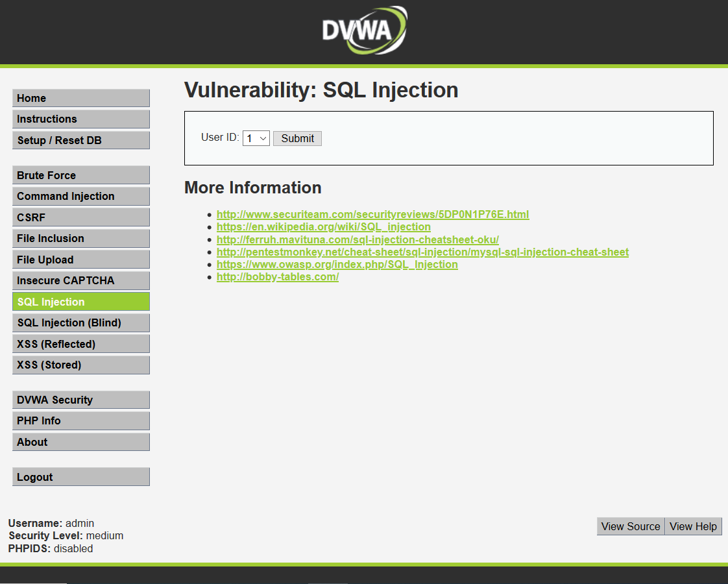Open the CSRF module
This screenshot has height=584, width=728.
(81, 217)
